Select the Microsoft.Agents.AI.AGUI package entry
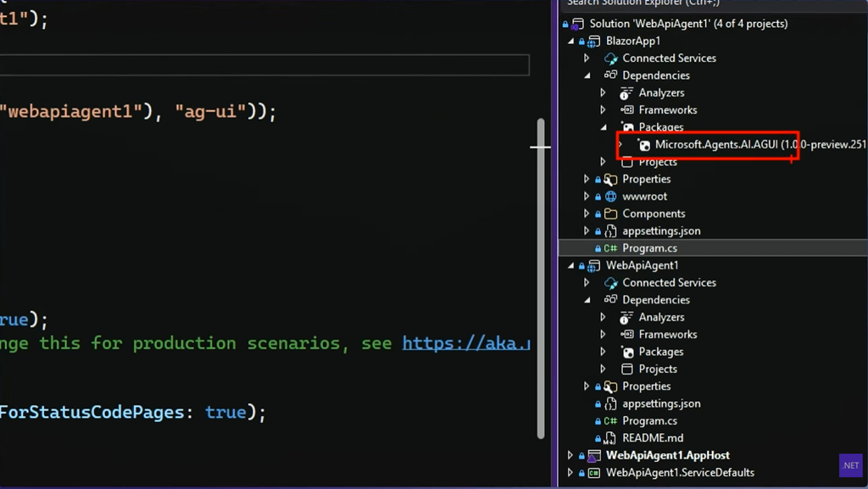Screen dimensions: 868x489 [760, 145]
